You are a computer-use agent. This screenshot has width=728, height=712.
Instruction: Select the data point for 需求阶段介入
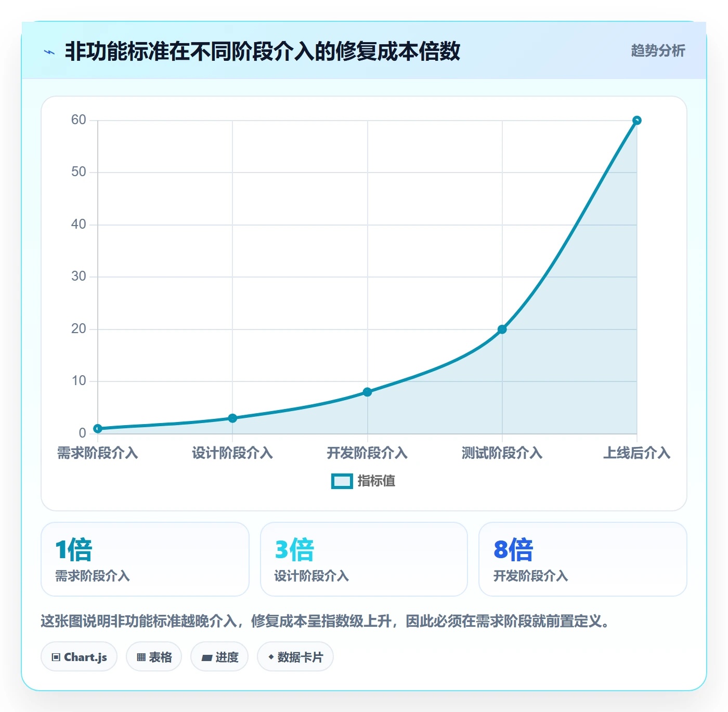click(x=98, y=429)
